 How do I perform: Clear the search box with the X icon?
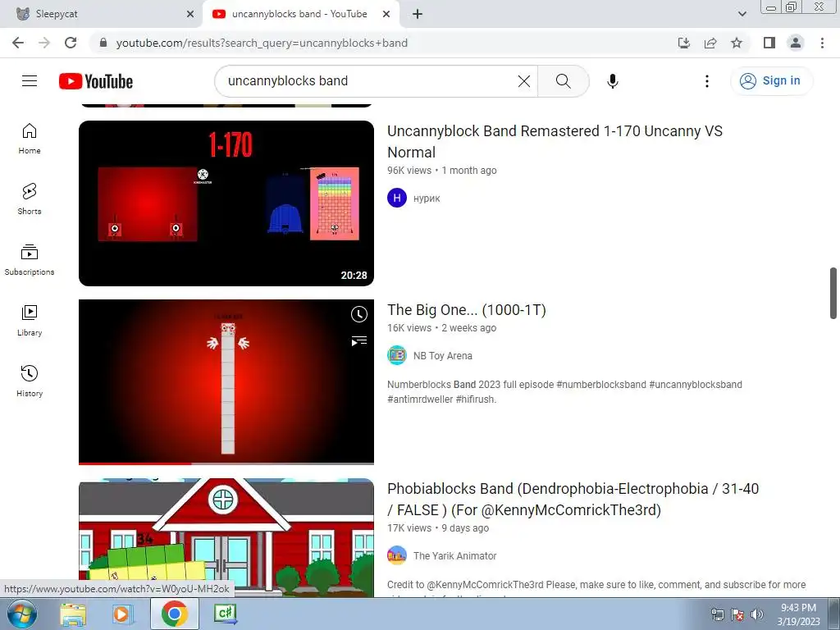(x=524, y=81)
